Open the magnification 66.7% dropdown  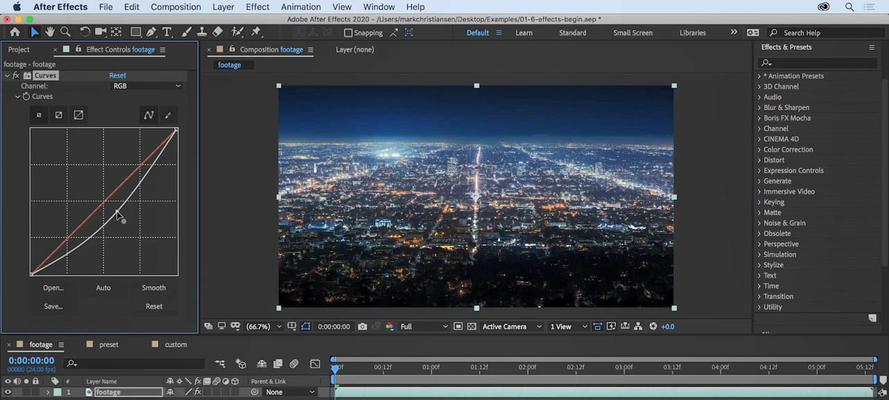coord(263,327)
